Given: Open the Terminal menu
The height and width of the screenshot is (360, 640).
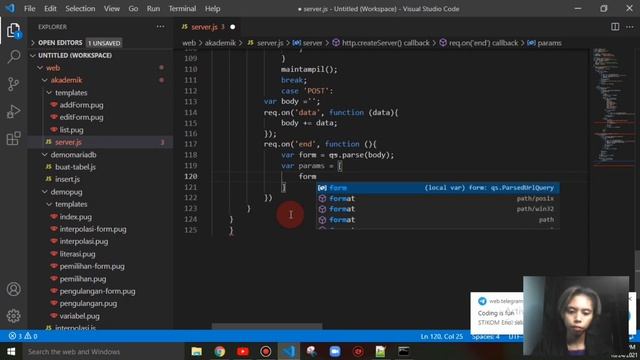Looking at the screenshot, I should 182,9.
